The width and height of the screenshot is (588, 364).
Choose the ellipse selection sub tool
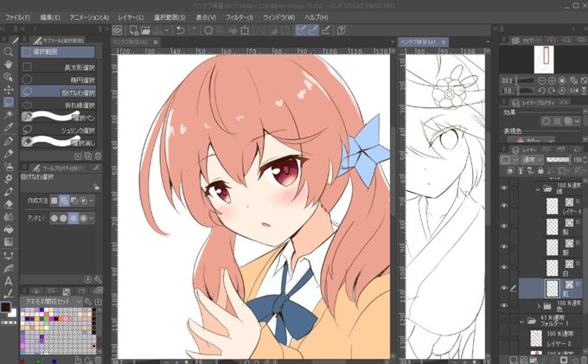[58, 80]
